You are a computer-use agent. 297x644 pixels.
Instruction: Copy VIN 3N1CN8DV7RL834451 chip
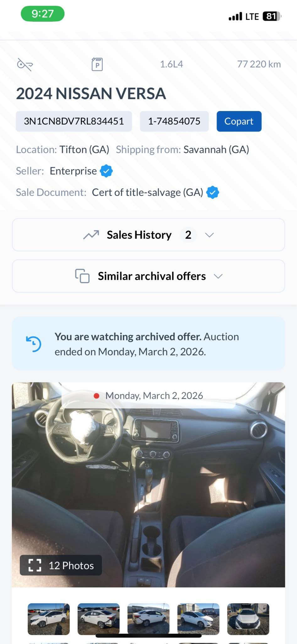pos(74,121)
